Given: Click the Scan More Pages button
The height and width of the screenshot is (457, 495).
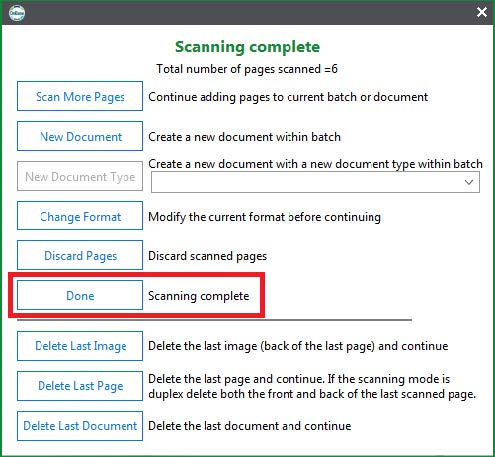Looking at the screenshot, I should pyautogui.click(x=80, y=96).
